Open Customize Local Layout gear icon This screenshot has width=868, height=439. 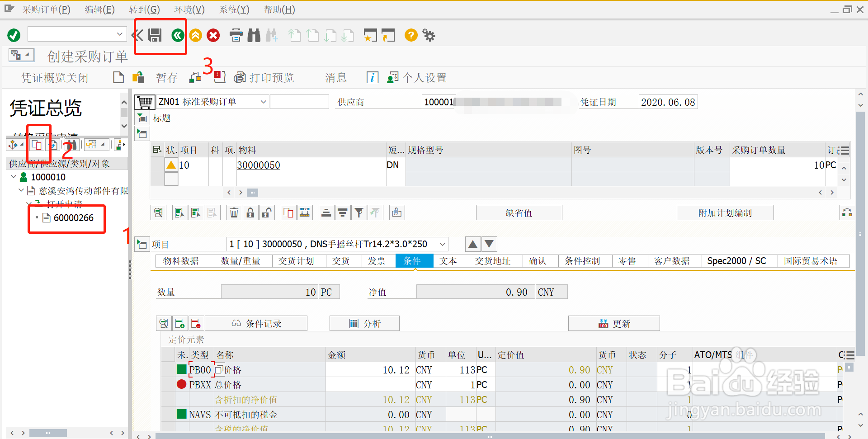click(429, 35)
